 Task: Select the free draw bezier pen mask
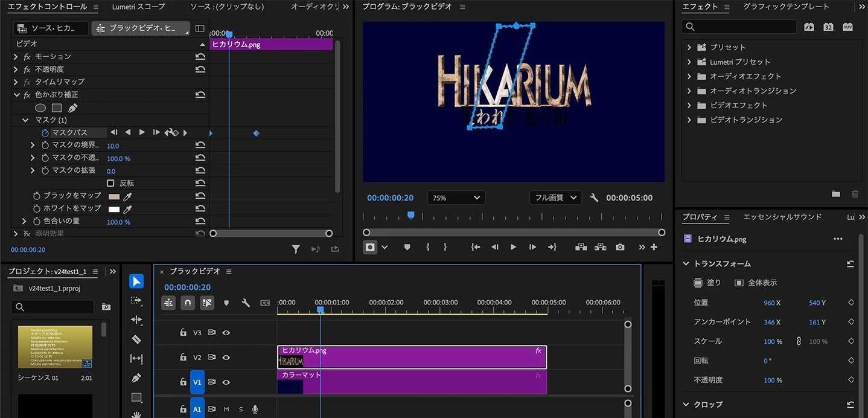pyautogui.click(x=72, y=108)
